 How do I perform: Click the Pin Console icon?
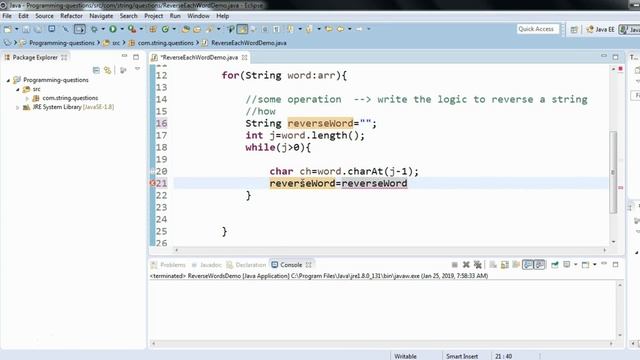[555, 265]
